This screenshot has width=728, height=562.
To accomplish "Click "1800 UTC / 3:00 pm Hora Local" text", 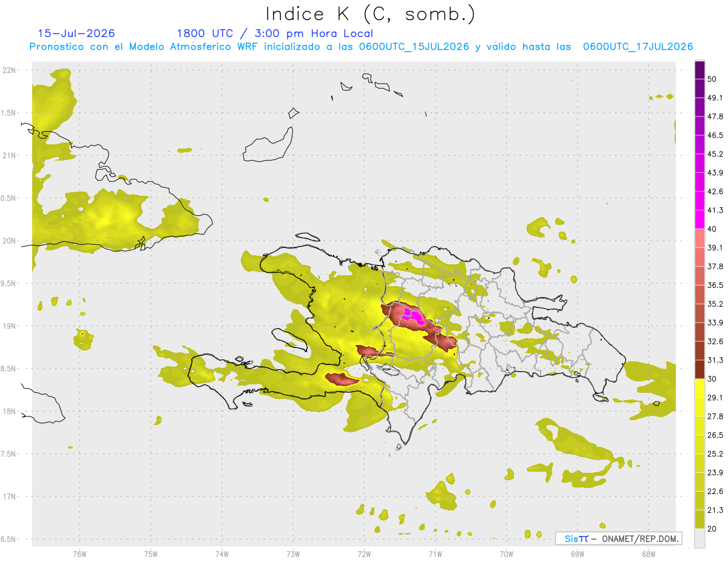I will 275,33.
